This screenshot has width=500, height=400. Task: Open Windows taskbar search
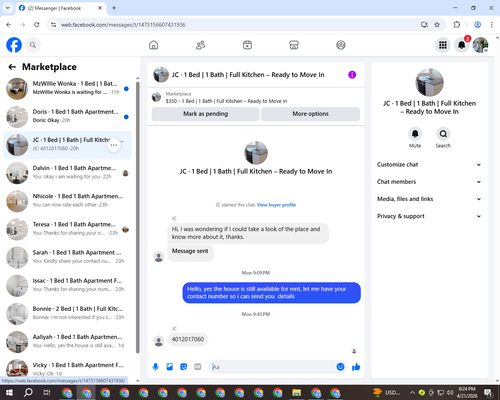(28, 392)
